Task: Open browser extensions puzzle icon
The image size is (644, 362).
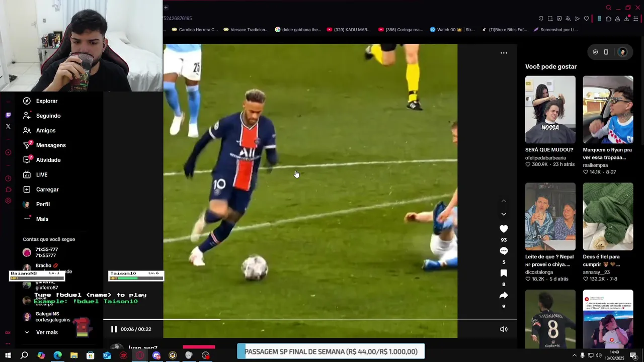Action: [608, 19]
